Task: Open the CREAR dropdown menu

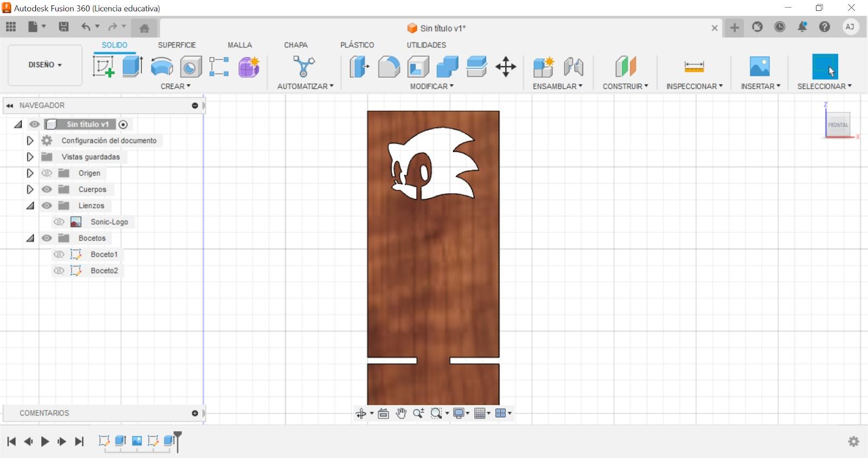Action: [175, 86]
